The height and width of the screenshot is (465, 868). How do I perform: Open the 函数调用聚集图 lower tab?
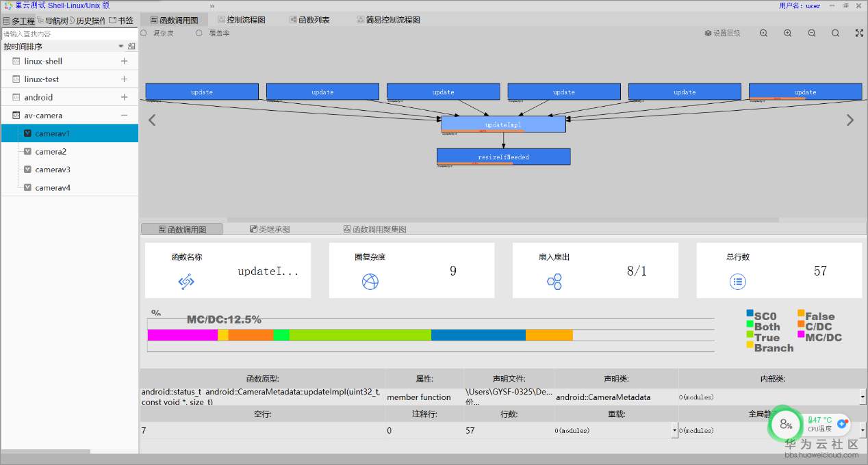click(375, 229)
